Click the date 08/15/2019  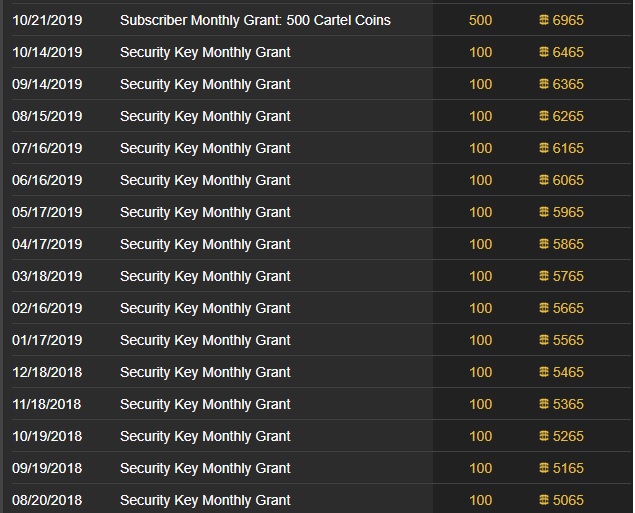47,116
